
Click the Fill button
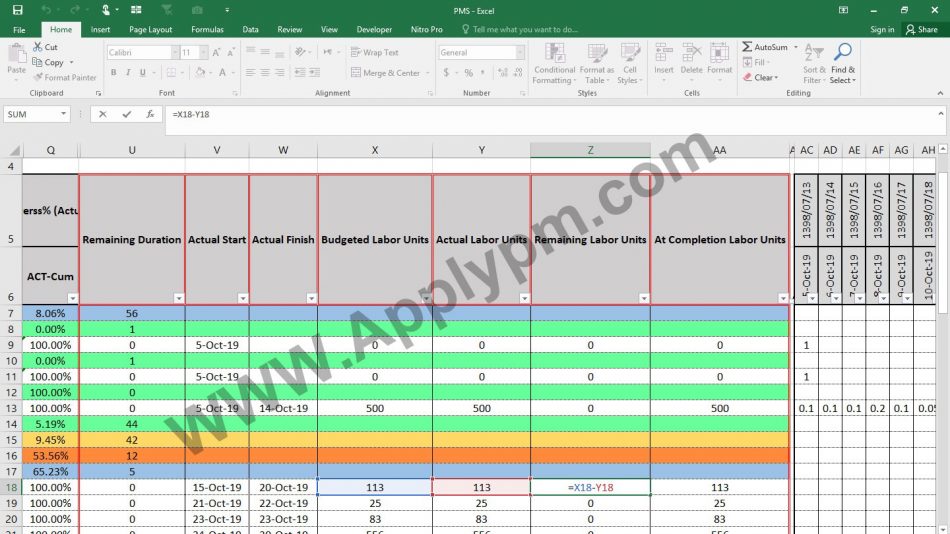tap(756, 62)
